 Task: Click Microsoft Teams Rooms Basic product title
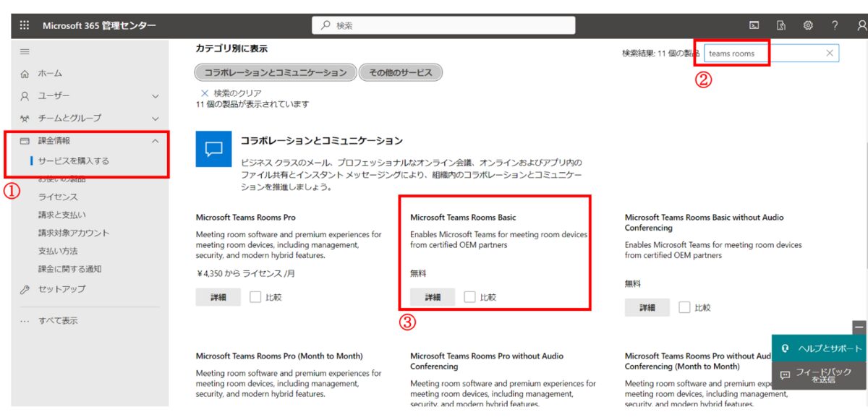pyautogui.click(x=463, y=217)
